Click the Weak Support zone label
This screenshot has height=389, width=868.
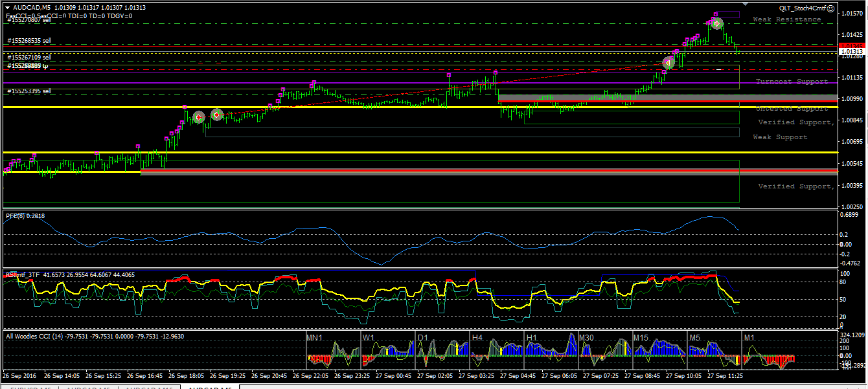pyautogui.click(x=780, y=137)
